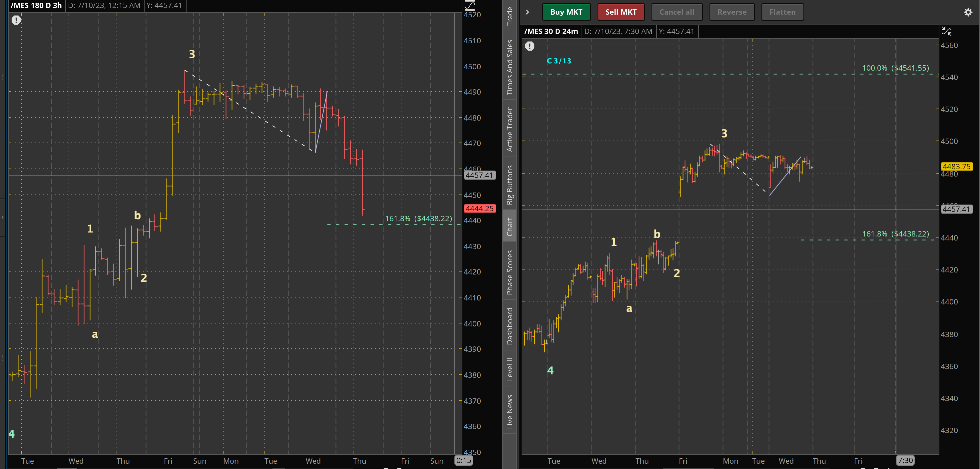The height and width of the screenshot is (469, 980).
Task: Click the alert icon on right chart
Action: coord(530,46)
